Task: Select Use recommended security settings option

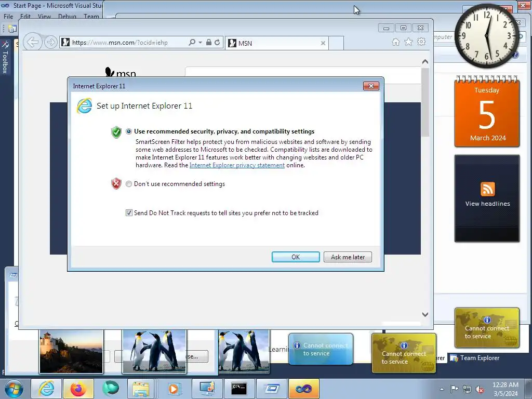Action: point(129,131)
